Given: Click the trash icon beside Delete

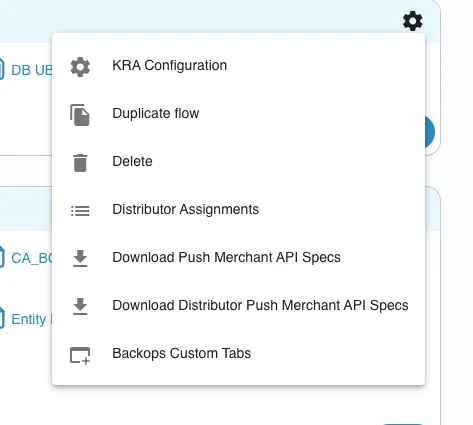Looking at the screenshot, I should coord(80,163).
